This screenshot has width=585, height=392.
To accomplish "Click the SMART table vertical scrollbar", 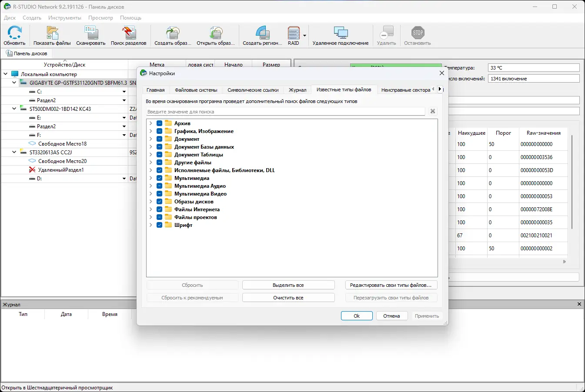I will point(572,183).
